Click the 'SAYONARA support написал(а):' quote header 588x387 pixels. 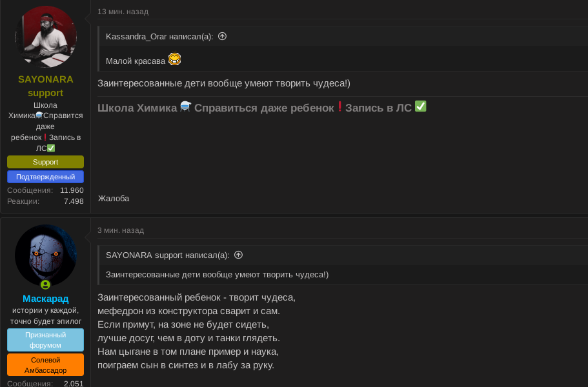pyautogui.click(x=168, y=255)
